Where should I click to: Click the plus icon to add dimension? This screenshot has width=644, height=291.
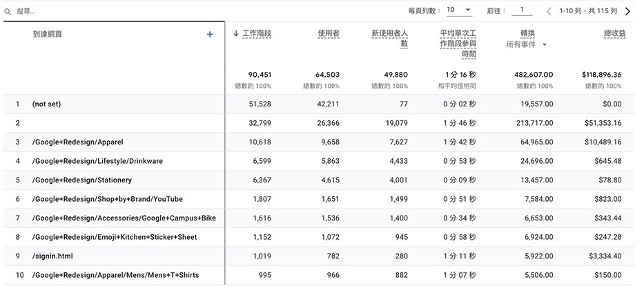tap(210, 34)
